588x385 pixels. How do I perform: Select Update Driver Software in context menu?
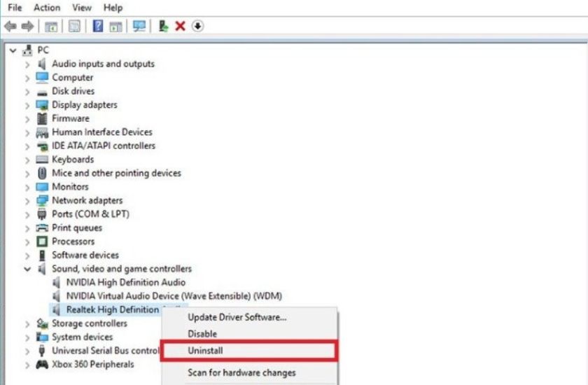(x=237, y=317)
